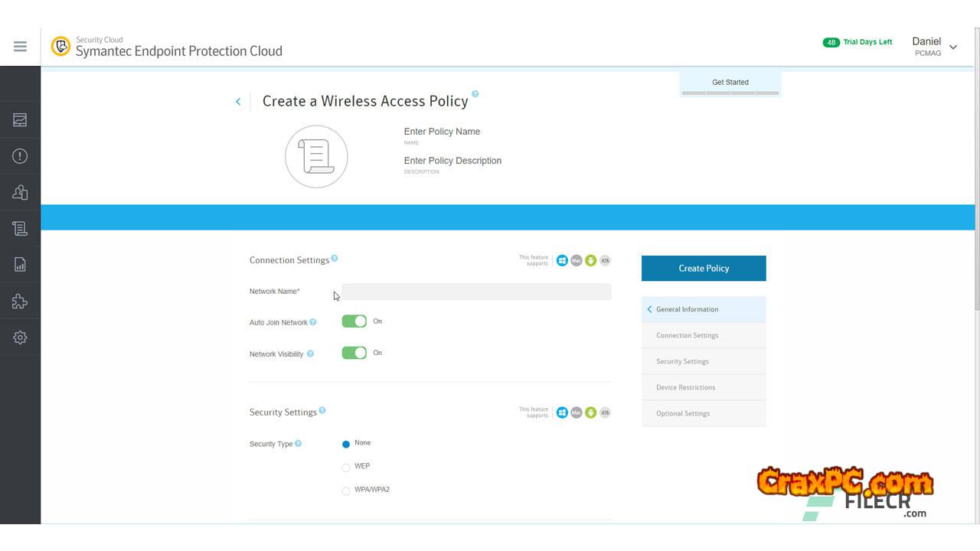Turn off the Auto Join Network toggle
The image size is (980, 551).
354,321
